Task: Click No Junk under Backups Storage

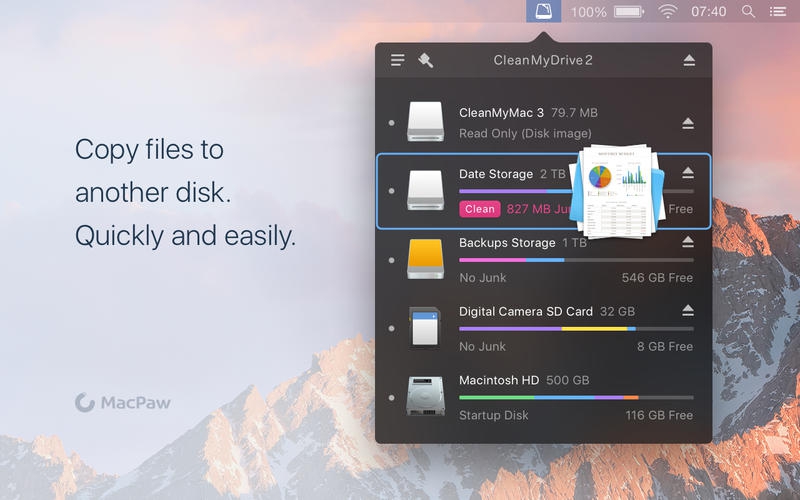Action: click(x=483, y=278)
